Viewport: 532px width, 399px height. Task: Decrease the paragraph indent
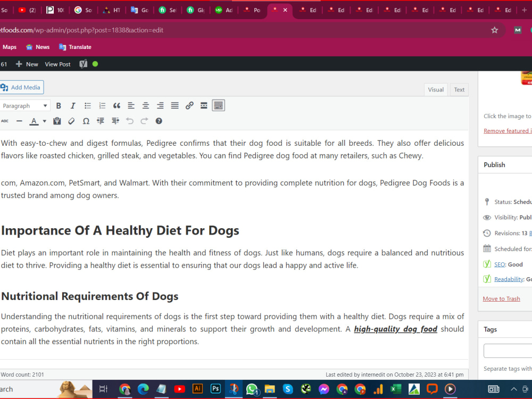click(101, 121)
